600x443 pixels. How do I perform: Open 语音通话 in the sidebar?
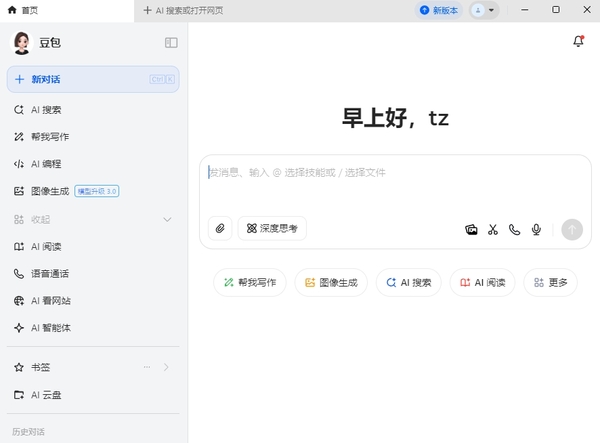(x=93, y=274)
